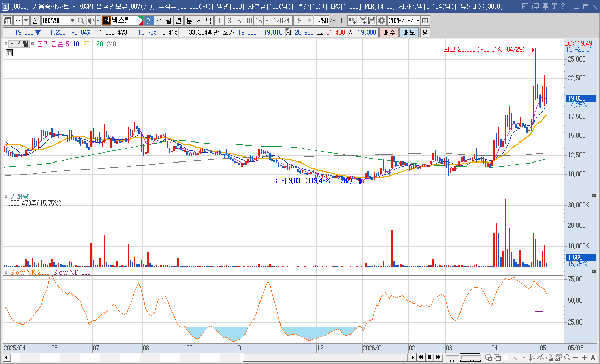This screenshot has height=364, width=600.
Task: Select the daily (일) chart period
Action: (x=149, y=21)
